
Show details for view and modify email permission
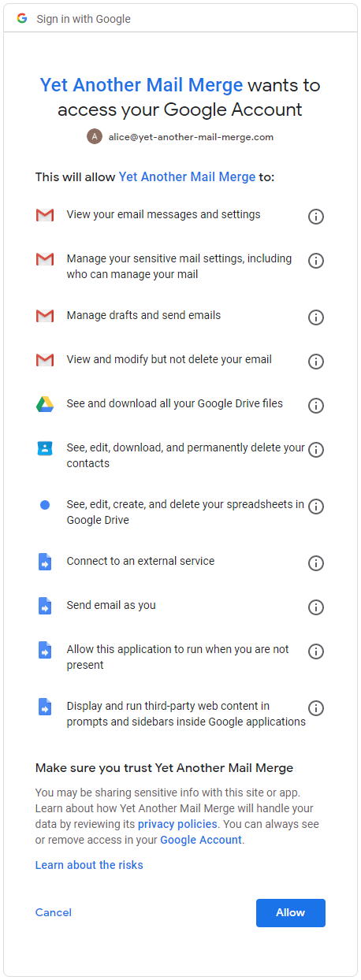tap(316, 361)
